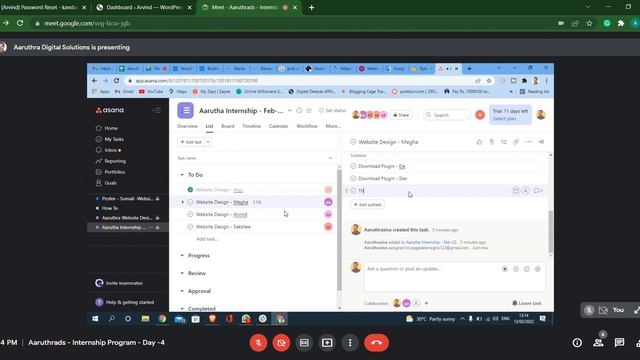Show everyone people panel icon

(598, 342)
